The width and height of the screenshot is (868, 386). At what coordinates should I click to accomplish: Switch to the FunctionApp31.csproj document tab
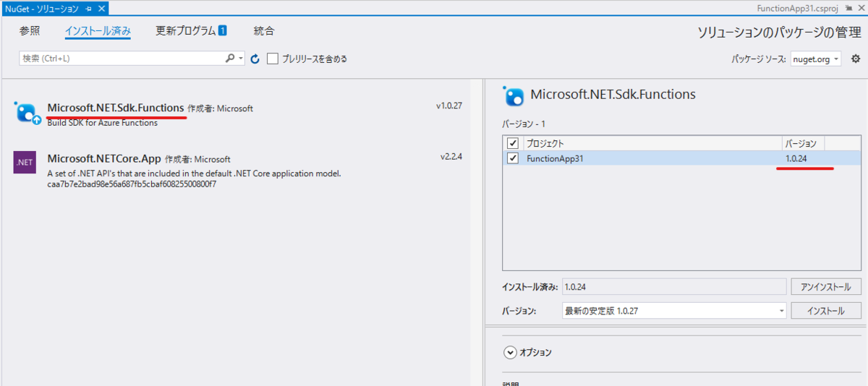pos(798,7)
